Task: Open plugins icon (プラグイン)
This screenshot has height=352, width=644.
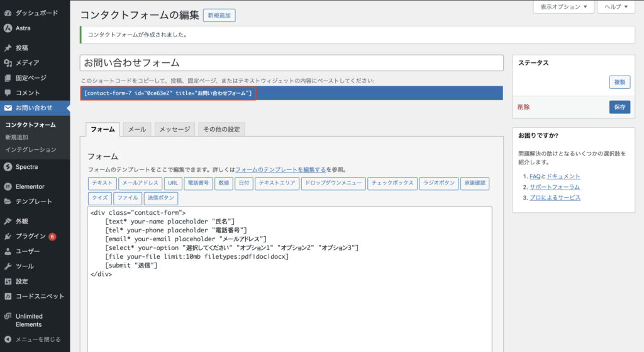Action: [x=8, y=236]
